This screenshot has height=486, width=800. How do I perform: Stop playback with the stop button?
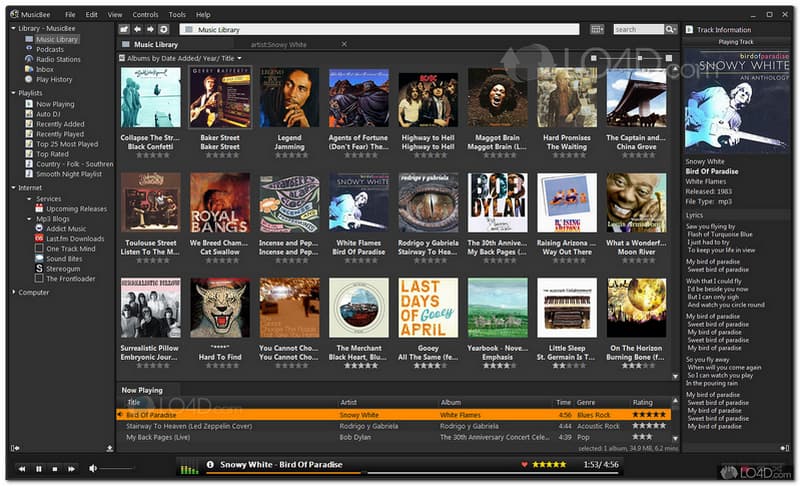pos(55,469)
